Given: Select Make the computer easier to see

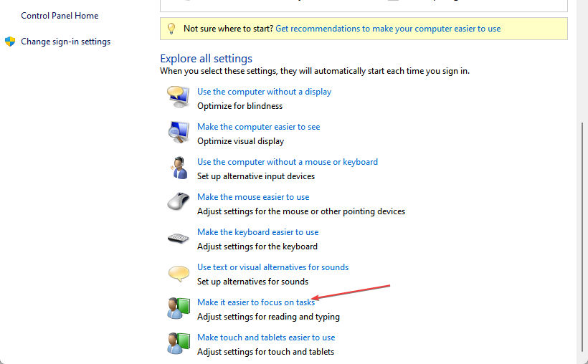Looking at the screenshot, I should [258, 127].
